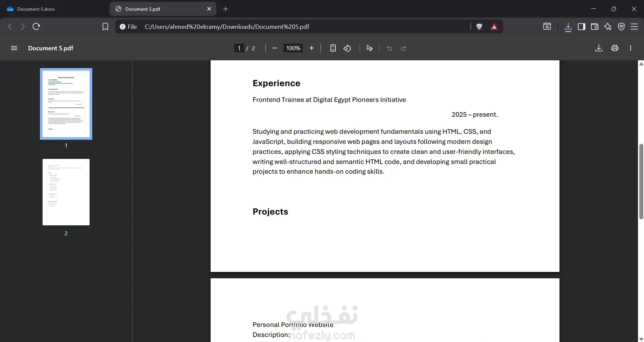Focus the address bar URL
The width and height of the screenshot is (644, 342).
227,26
